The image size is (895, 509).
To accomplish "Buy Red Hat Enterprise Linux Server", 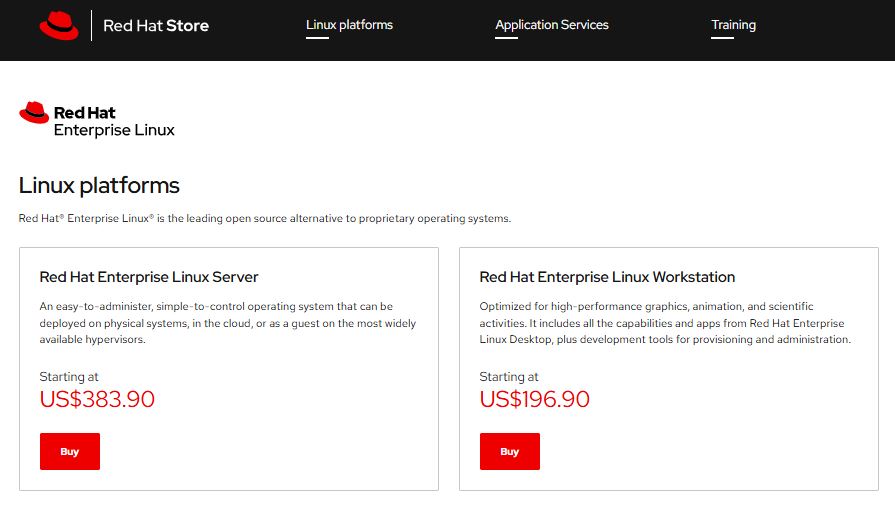I will coord(70,451).
